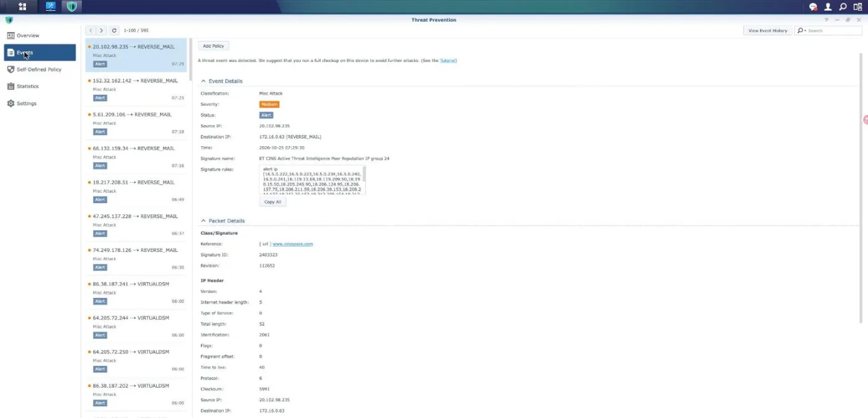Open the main menu grid icon

pos(22,7)
